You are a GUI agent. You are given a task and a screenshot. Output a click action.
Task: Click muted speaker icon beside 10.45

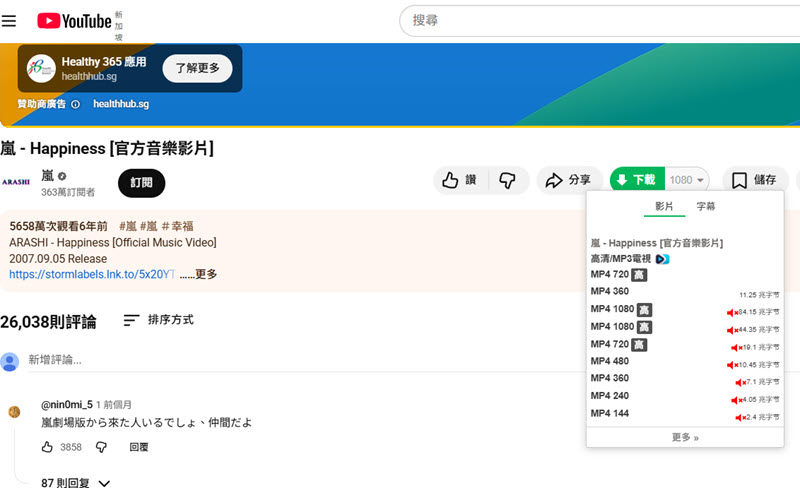733,365
